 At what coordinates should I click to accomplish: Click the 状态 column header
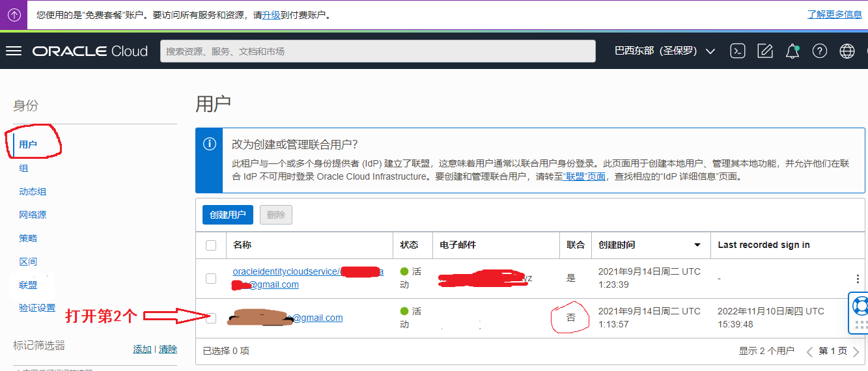[410, 245]
